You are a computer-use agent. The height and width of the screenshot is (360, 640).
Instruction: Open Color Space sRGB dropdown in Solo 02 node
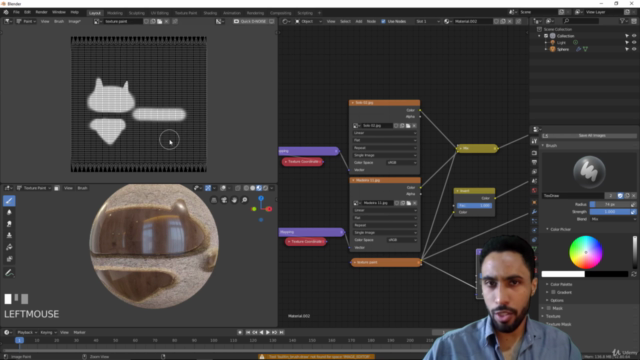tap(401, 162)
